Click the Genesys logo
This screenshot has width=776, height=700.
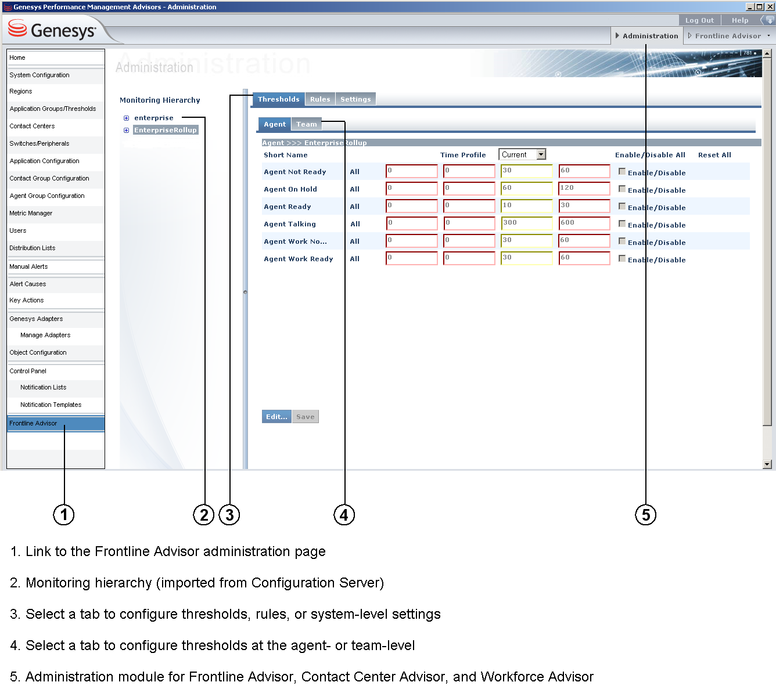[52, 30]
